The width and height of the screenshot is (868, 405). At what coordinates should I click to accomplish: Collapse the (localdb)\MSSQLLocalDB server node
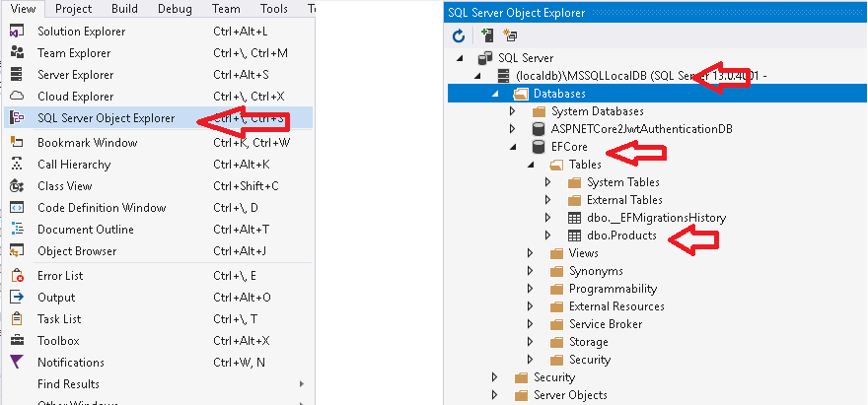tap(477, 76)
